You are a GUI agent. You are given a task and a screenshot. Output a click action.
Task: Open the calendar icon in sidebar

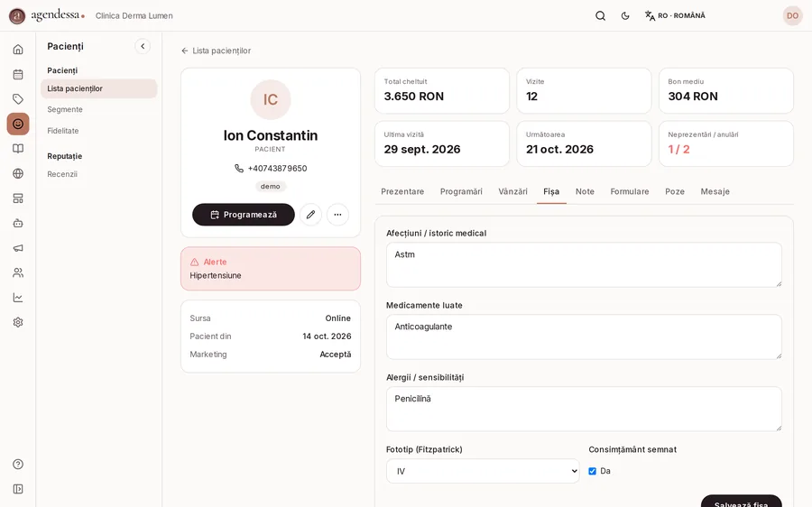[18, 74]
